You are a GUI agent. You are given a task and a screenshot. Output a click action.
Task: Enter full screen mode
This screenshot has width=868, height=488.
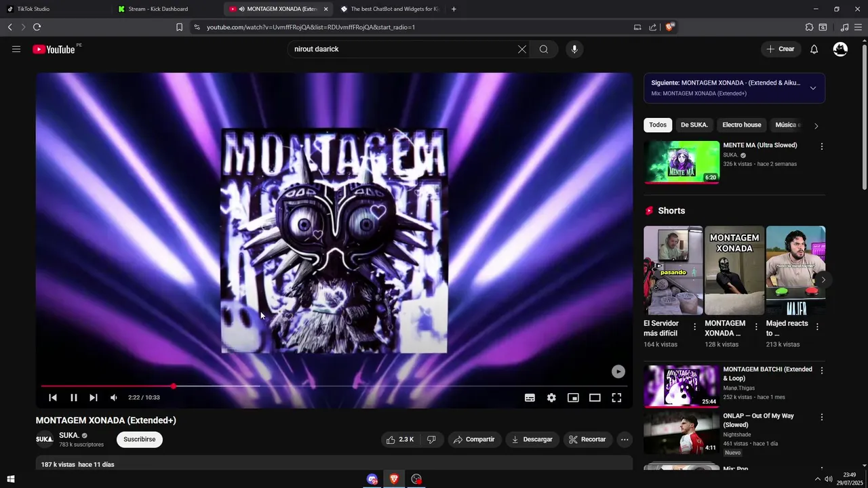(x=616, y=398)
